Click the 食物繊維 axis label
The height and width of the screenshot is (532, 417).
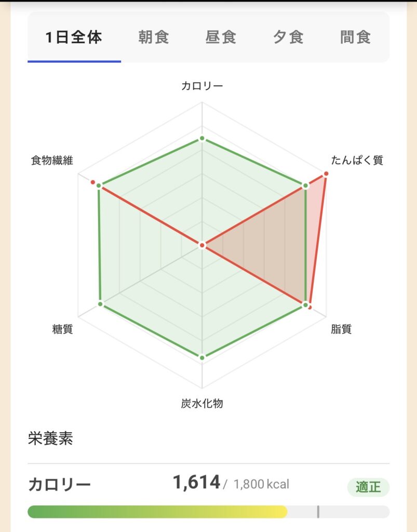[52, 161]
